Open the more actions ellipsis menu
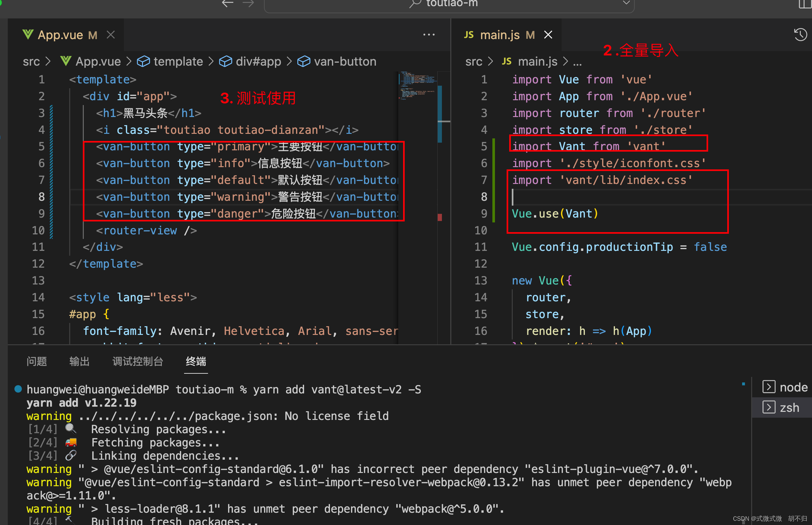 429,35
